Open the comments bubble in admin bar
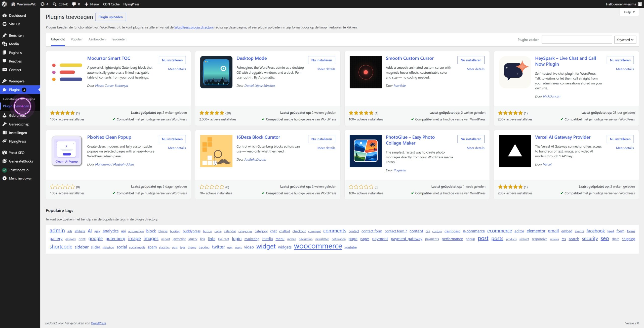 click(x=74, y=4)
